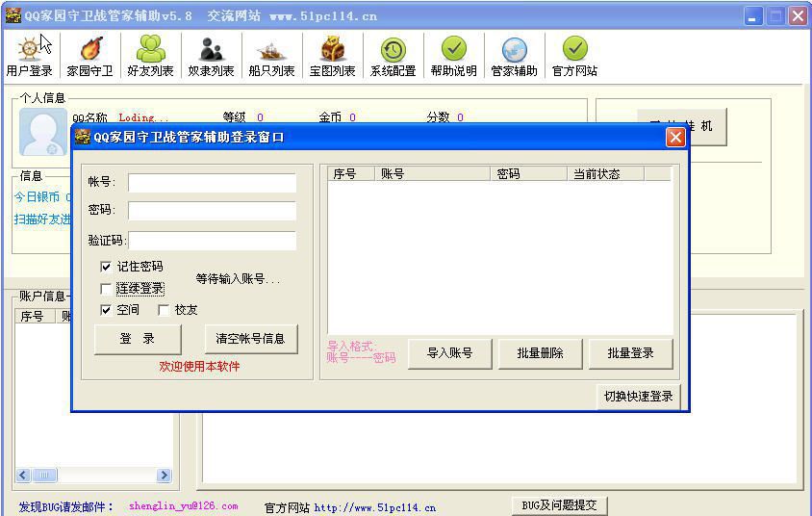The image size is (812, 516).
Task: Click the 账号 column header in login table
Action: (432, 174)
